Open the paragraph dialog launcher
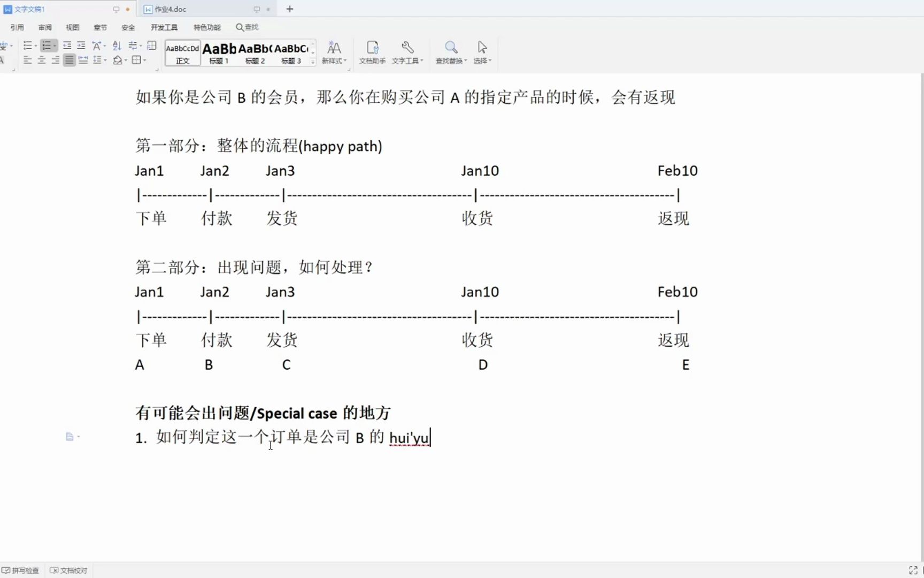924x578 pixels. click(157, 69)
